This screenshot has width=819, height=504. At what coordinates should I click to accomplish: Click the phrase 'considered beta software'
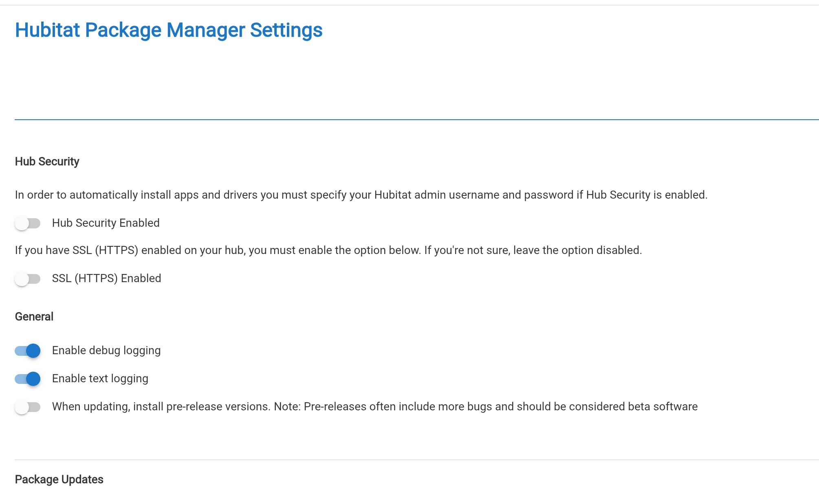click(633, 407)
